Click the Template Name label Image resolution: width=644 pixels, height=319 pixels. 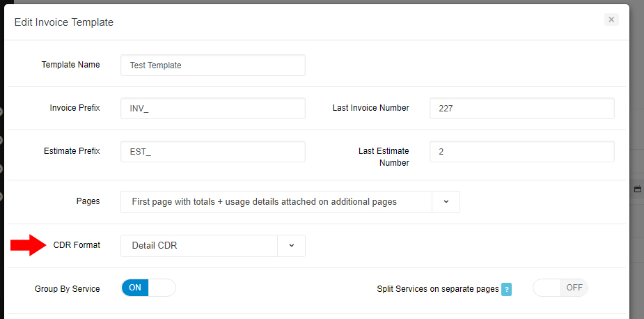coord(70,65)
